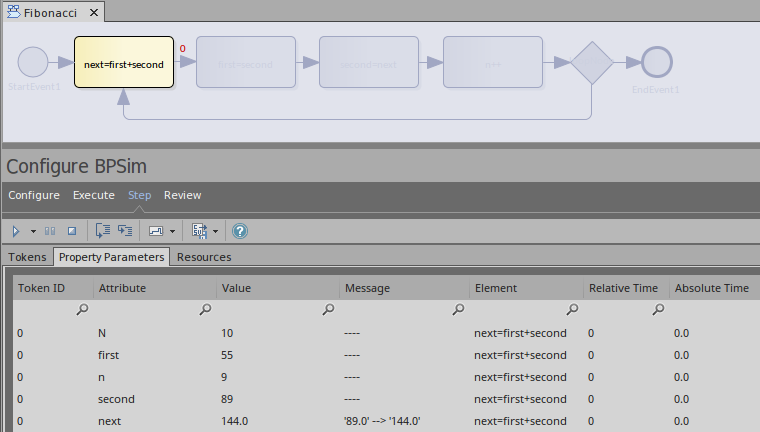Open Help with the question mark icon
This screenshot has width=760, height=432.
click(240, 231)
